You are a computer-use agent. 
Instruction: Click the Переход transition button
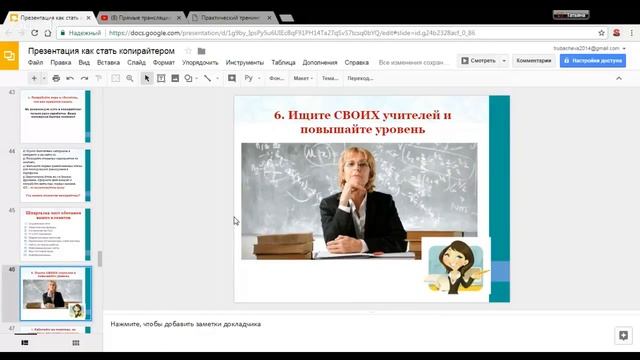point(360,78)
